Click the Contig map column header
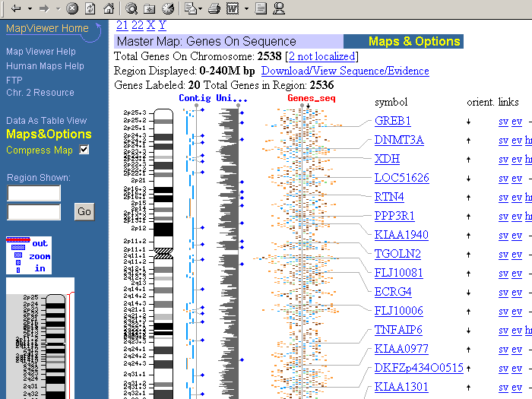The image size is (532, 399). pos(195,98)
